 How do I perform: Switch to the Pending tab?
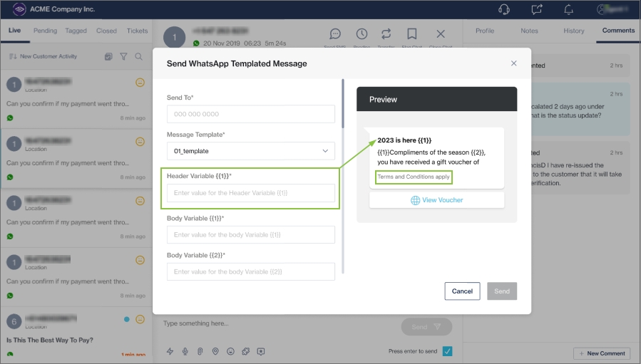coord(45,31)
